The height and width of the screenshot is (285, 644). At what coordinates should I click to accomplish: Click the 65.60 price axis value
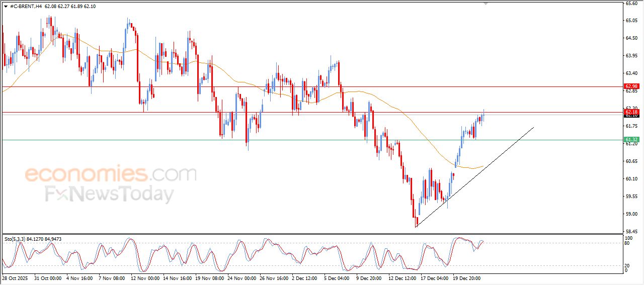631,3
